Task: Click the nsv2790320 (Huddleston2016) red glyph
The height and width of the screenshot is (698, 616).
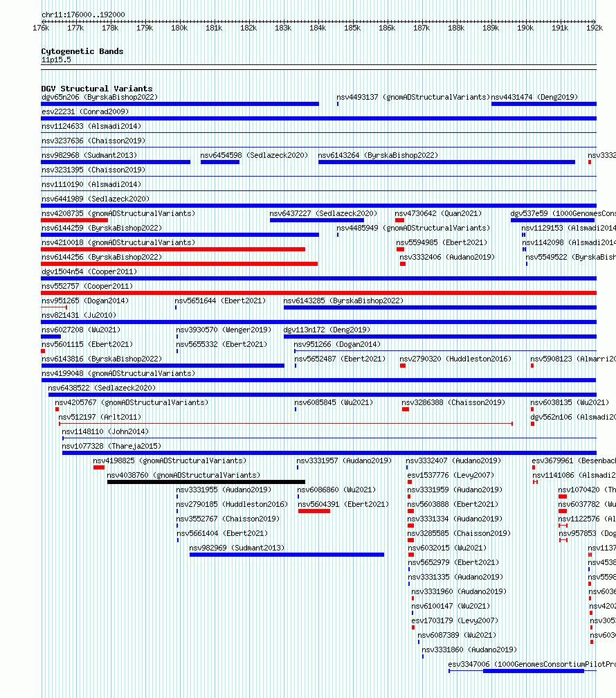Action: point(403,366)
